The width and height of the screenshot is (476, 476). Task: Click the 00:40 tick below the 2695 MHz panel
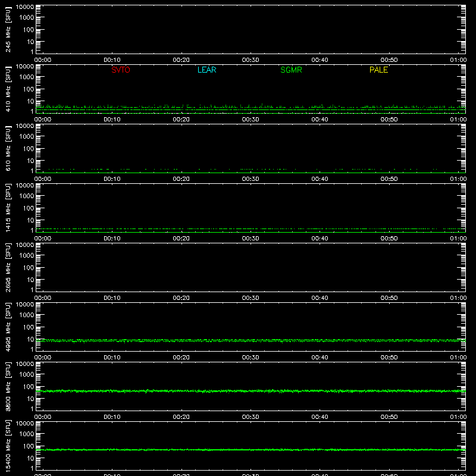[x=320, y=298]
